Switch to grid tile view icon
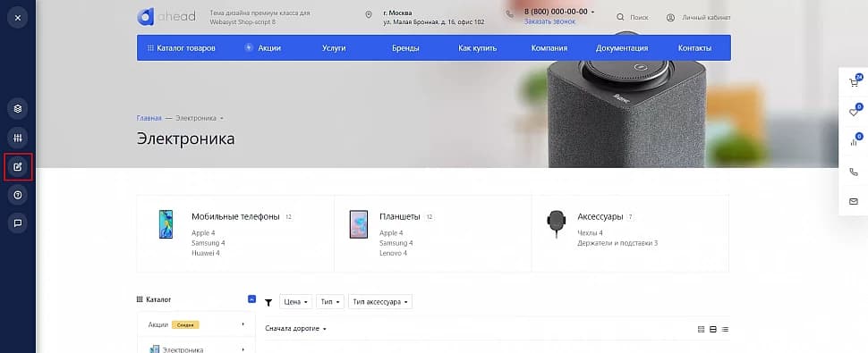 (701, 329)
